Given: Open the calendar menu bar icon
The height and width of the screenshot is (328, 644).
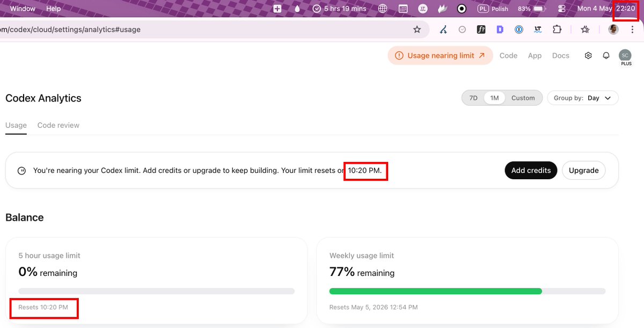Looking at the screenshot, I should click(403, 9).
